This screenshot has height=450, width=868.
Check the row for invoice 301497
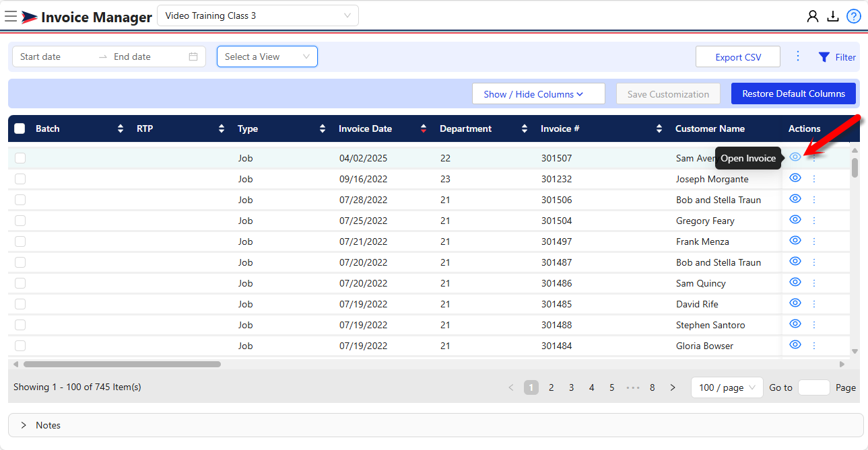pyautogui.click(x=20, y=241)
